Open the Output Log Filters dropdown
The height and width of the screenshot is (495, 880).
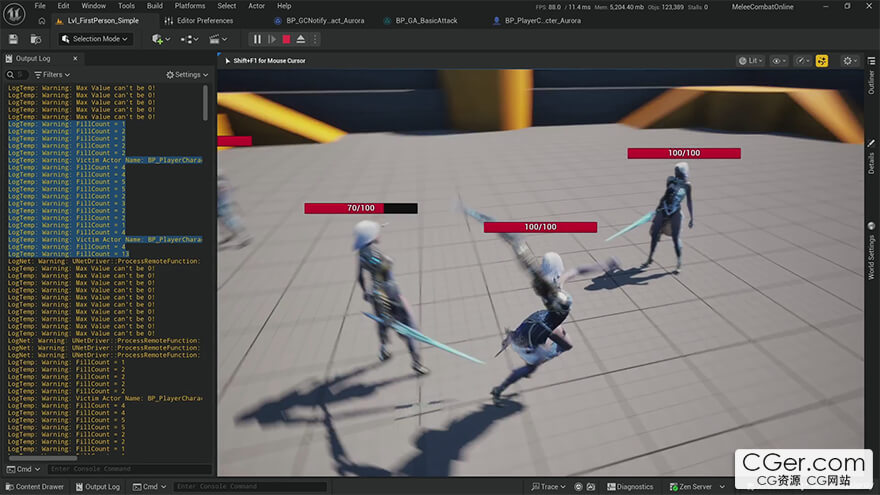[x=52, y=75]
